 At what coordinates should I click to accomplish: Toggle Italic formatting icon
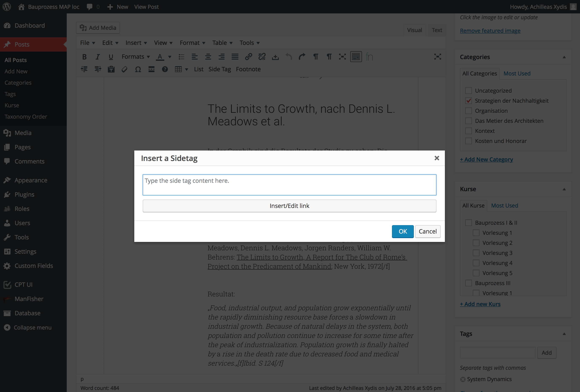(98, 57)
